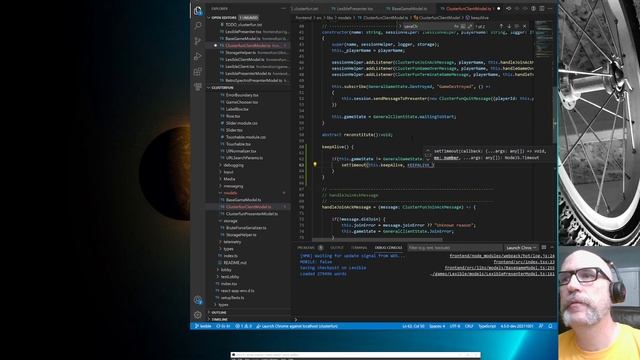Open the Extensions view
Image resolution: width=640 pixels, height=360 pixels.
(x=198, y=72)
